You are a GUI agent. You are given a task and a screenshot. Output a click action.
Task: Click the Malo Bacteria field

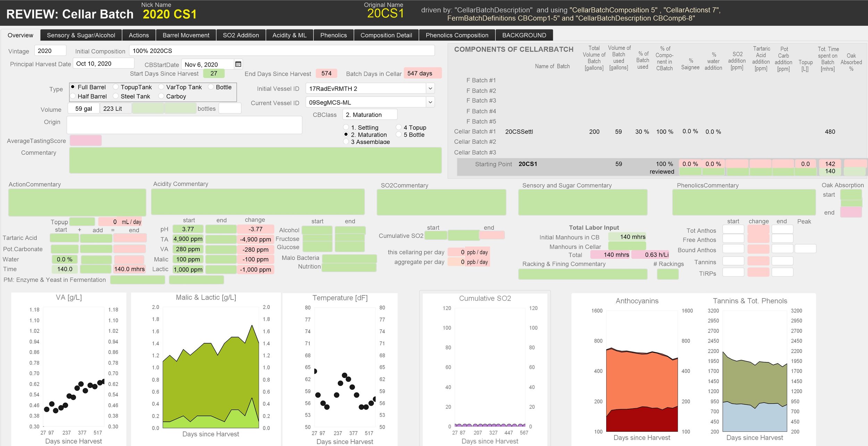click(349, 258)
